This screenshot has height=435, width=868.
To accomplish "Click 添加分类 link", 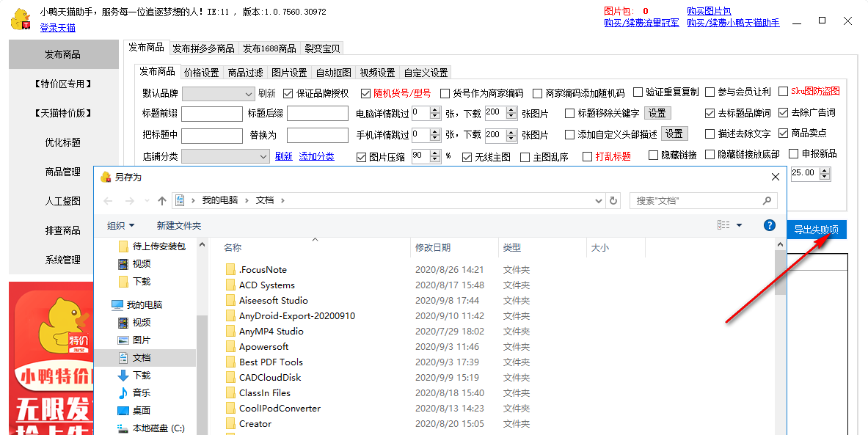I will [x=317, y=157].
